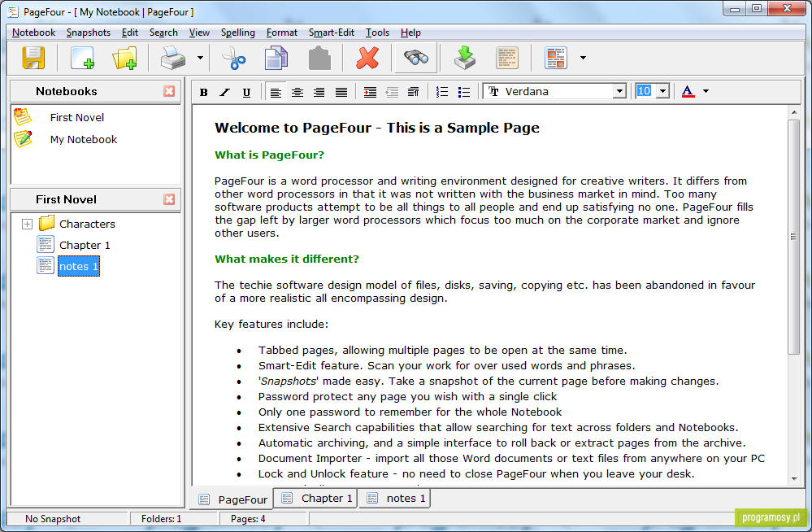The width and height of the screenshot is (812, 532).
Task: Expand the Characters folder
Action: (27, 224)
